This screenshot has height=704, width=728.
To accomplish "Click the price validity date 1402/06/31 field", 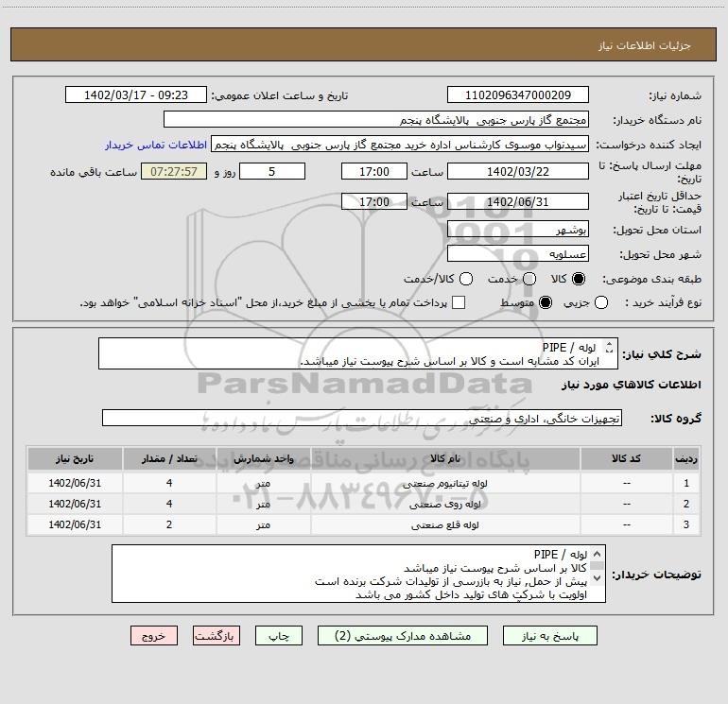I will click(x=518, y=202).
